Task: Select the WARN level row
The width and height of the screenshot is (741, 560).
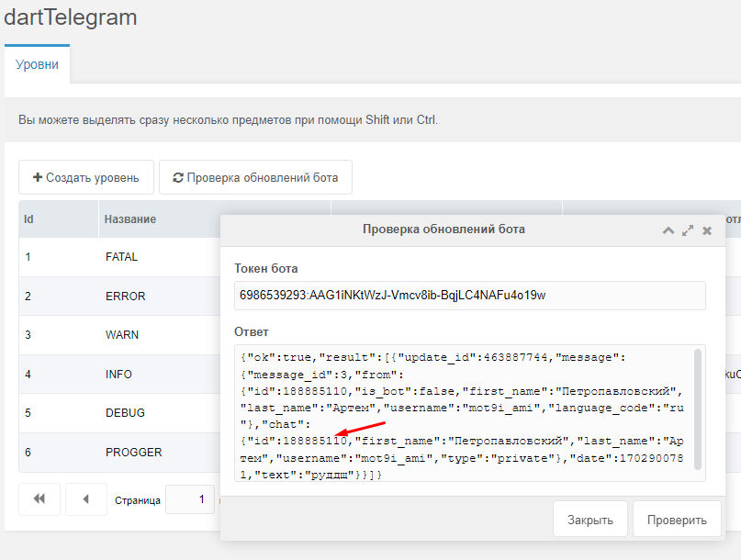Action: click(120, 335)
